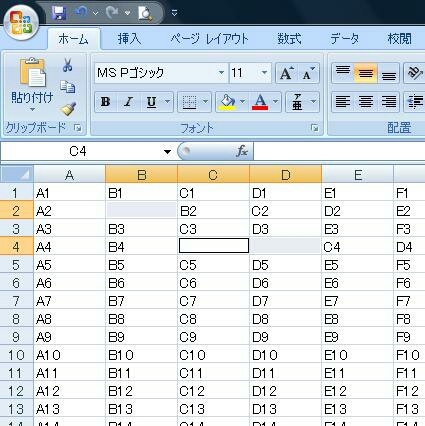This screenshot has width=425, height=426.
Task: Select row 10 header
Action: coord(17,355)
